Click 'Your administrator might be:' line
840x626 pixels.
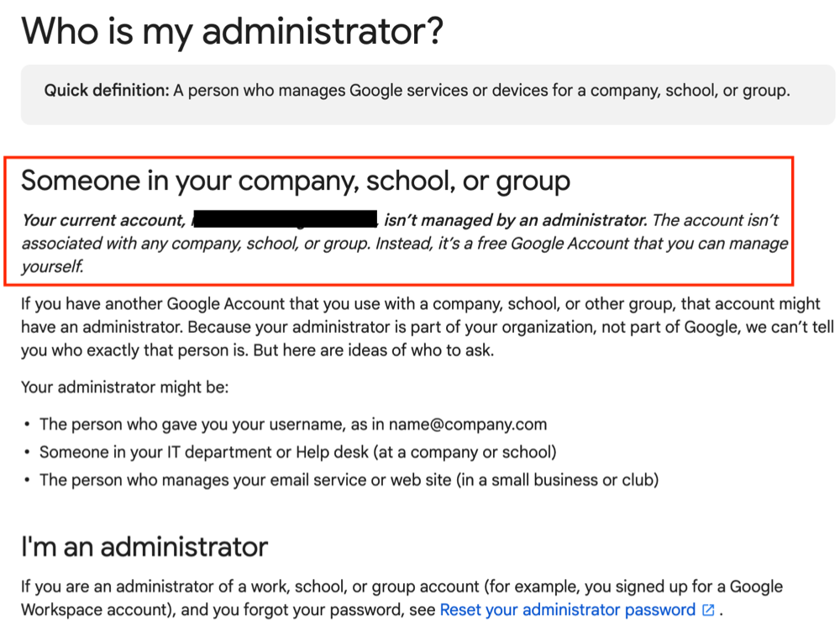point(125,387)
